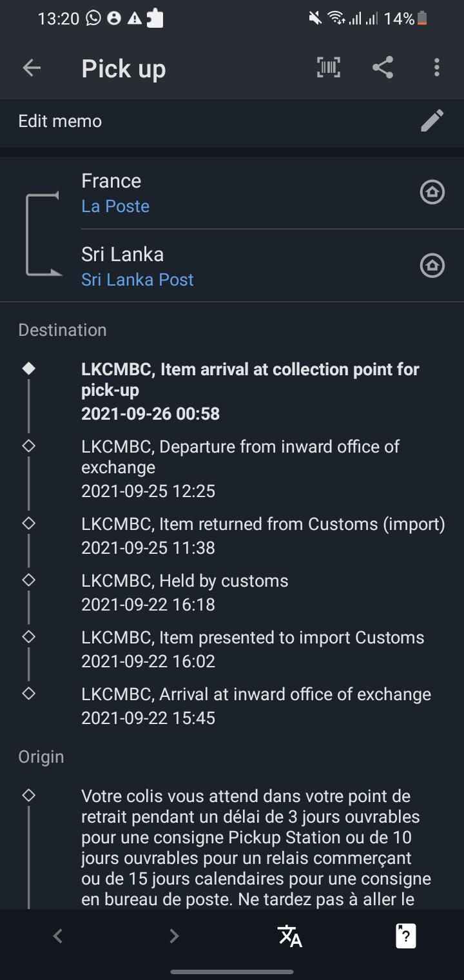The image size is (464, 980).
Task: Tap the back arrow in header
Action: tap(32, 68)
